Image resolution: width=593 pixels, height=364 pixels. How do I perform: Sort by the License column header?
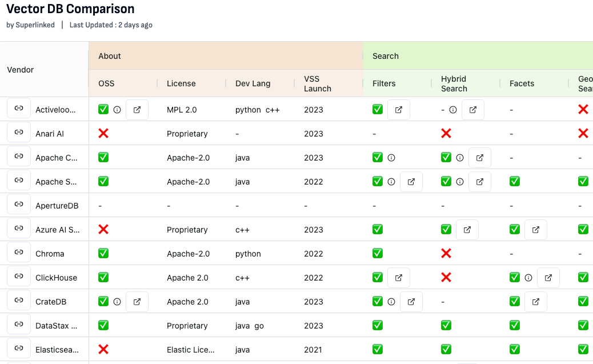181,83
